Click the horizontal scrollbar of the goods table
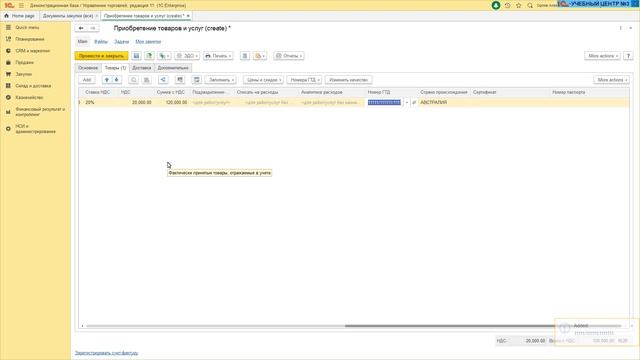This screenshot has width=640, height=360. point(451,326)
